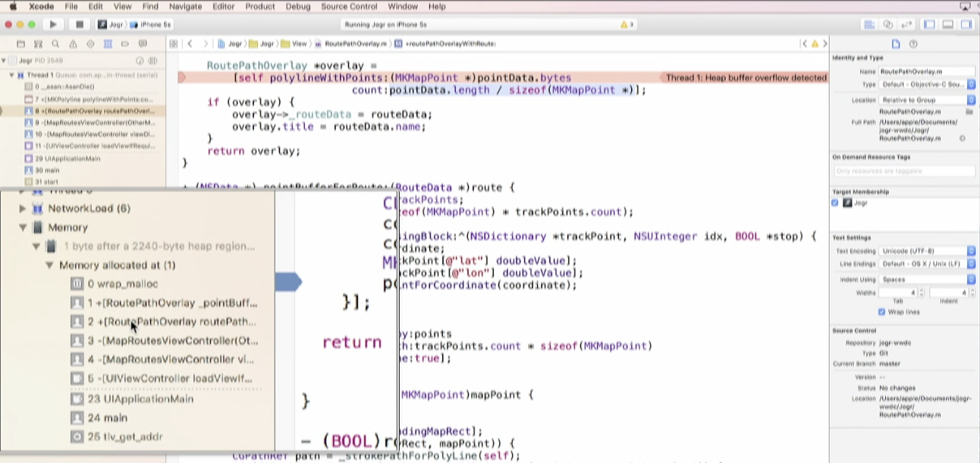Click the Quick Help inspector icon
980x463 pixels.
[x=913, y=43]
